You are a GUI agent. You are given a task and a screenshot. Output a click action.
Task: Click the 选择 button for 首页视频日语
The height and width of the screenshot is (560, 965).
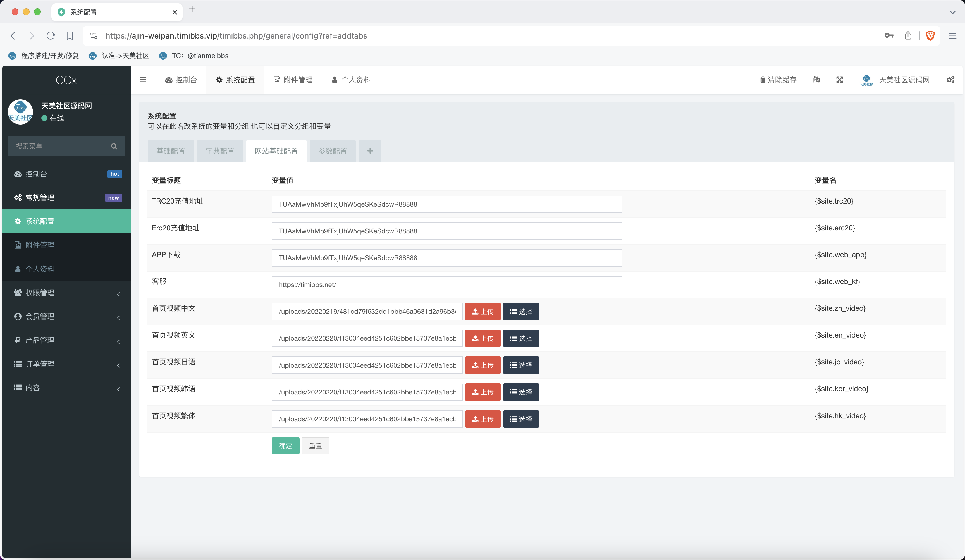[x=521, y=365]
